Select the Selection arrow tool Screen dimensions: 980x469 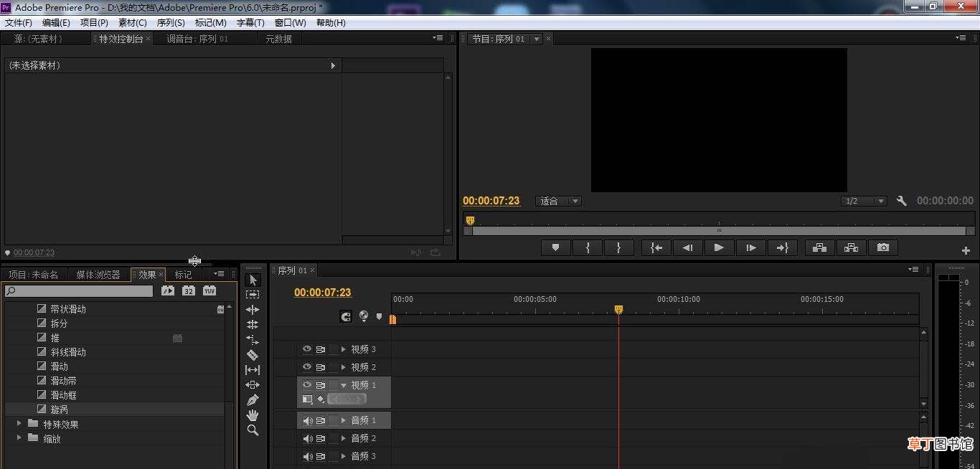(x=253, y=280)
